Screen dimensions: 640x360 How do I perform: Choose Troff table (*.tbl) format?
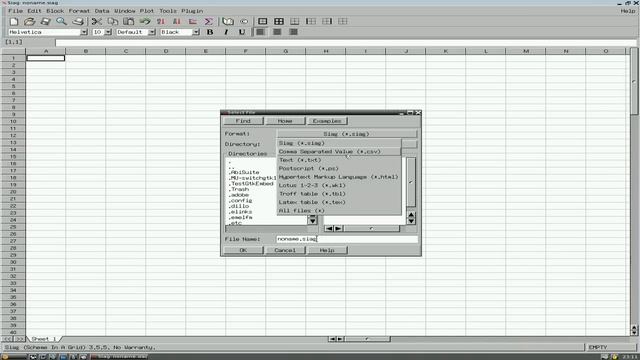tap(339, 193)
